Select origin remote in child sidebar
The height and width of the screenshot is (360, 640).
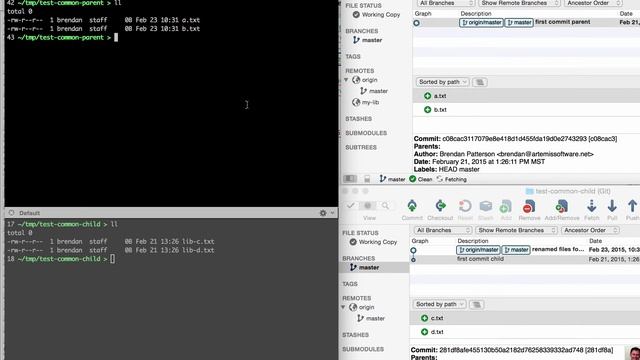tap(362, 307)
